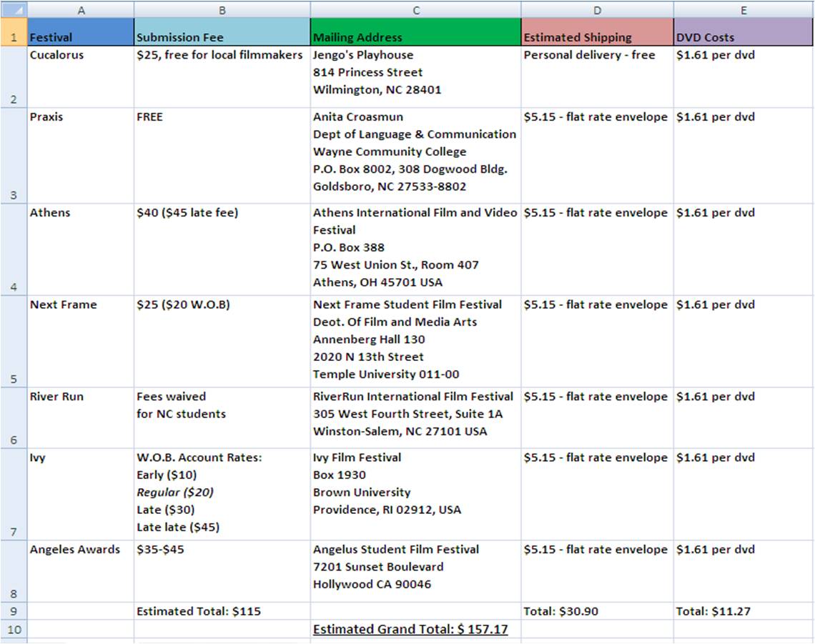The height and width of the screenshot is (644, 815).
Task: Click the Praxis row flat rate envelope cell
Action: (x=597, y=156)
